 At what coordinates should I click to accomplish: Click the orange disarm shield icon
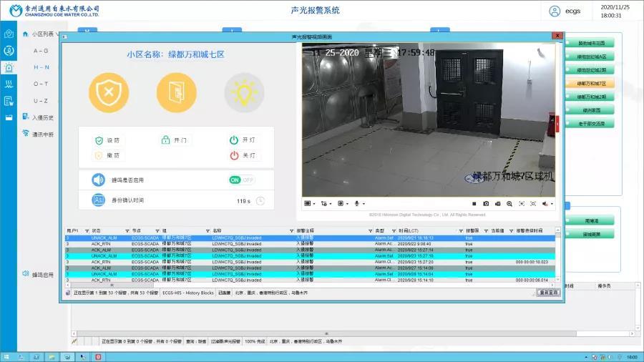click(x=109, y=93)
